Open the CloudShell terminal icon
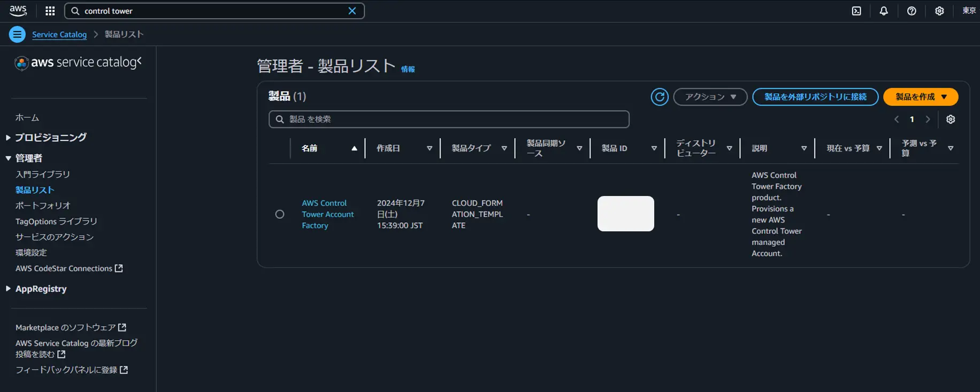The width and height of the screenshot is (980, 392). point(856,11)
